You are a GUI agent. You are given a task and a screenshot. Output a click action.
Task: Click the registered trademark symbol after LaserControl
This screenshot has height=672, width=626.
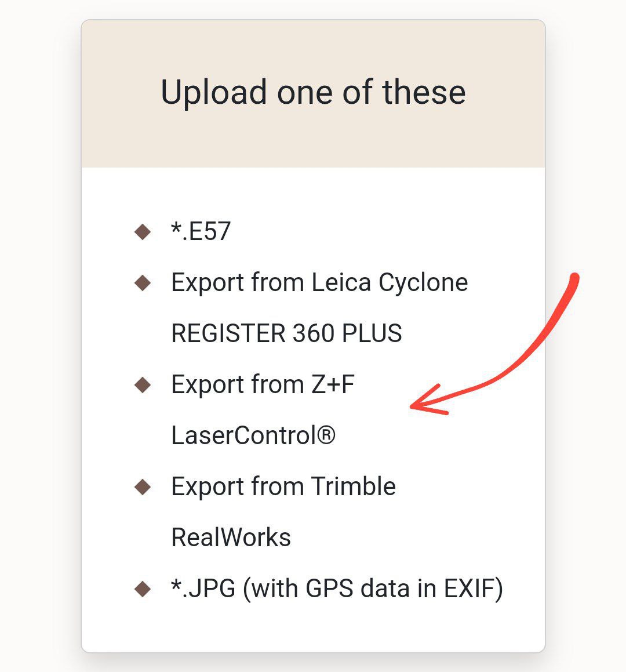(326, 435)
